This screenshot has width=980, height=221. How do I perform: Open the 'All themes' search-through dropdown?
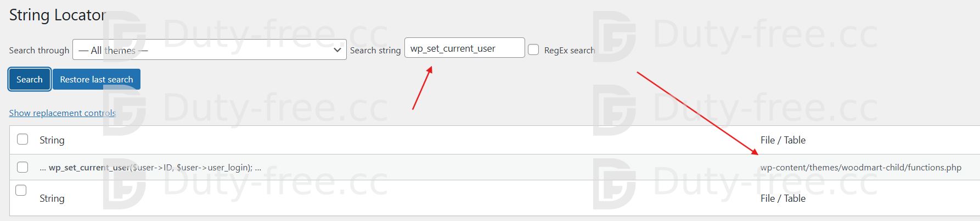(x=209, y=50)
